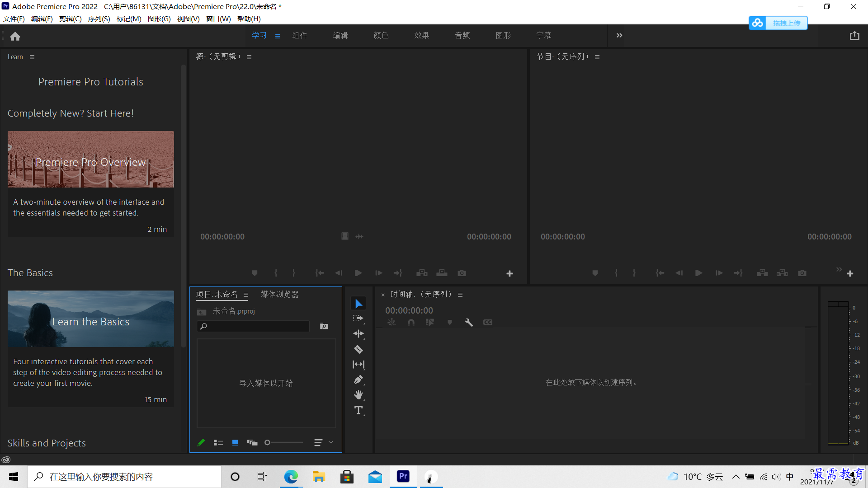Click Overwrite button in Source monitor
868x488 pixels.
[442, 273]
